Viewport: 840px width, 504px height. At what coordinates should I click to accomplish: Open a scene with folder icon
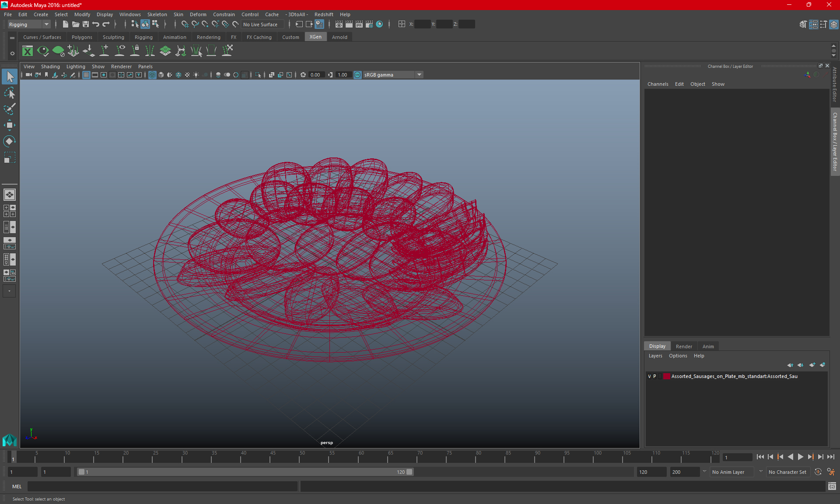pyautogui.click(x=75, y=24)
